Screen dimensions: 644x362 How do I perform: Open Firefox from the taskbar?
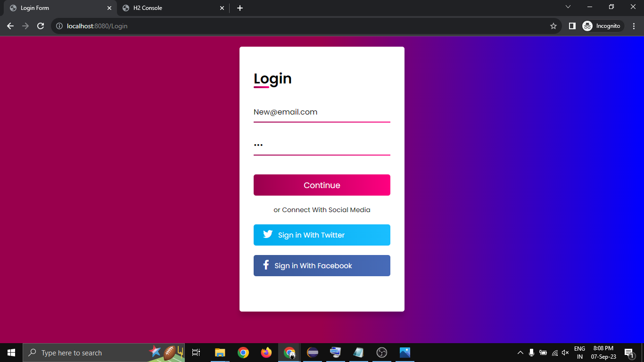click(x=266, y=353)
